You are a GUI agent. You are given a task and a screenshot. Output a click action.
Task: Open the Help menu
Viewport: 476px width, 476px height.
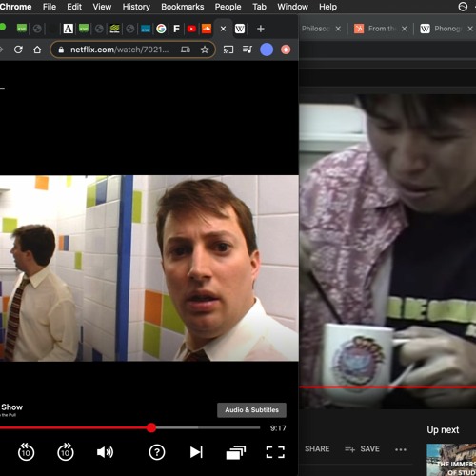(x=327, y=7)
